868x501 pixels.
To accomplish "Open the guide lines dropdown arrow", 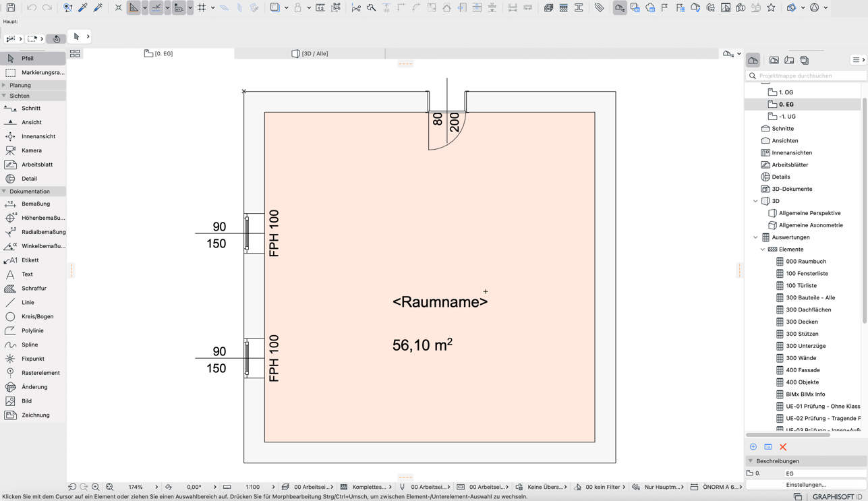I will pos(145,8).
